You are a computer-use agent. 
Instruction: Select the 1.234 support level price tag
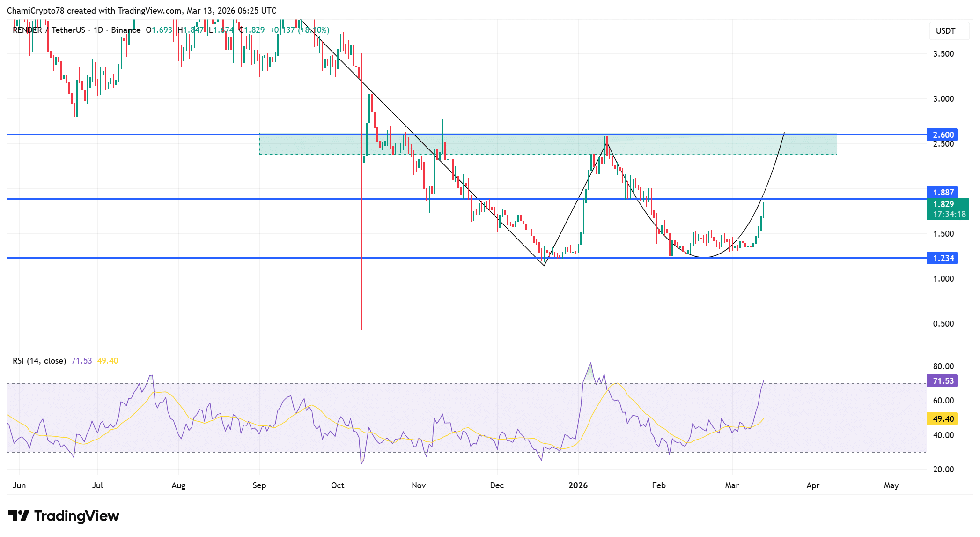click(942, 258)
